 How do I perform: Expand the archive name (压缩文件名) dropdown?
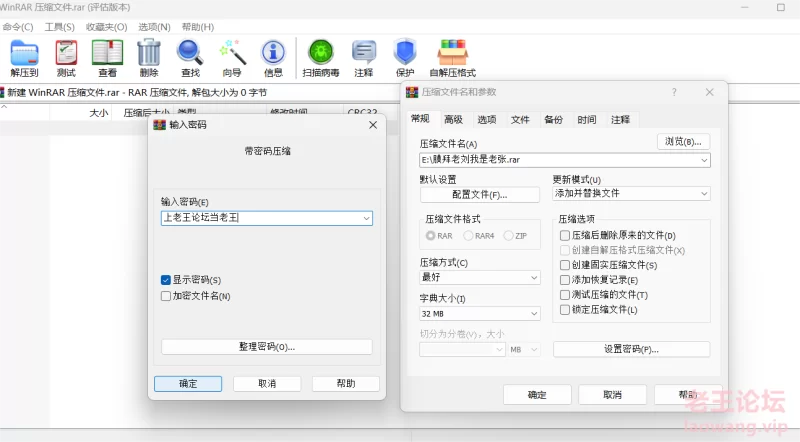(704, 160)
